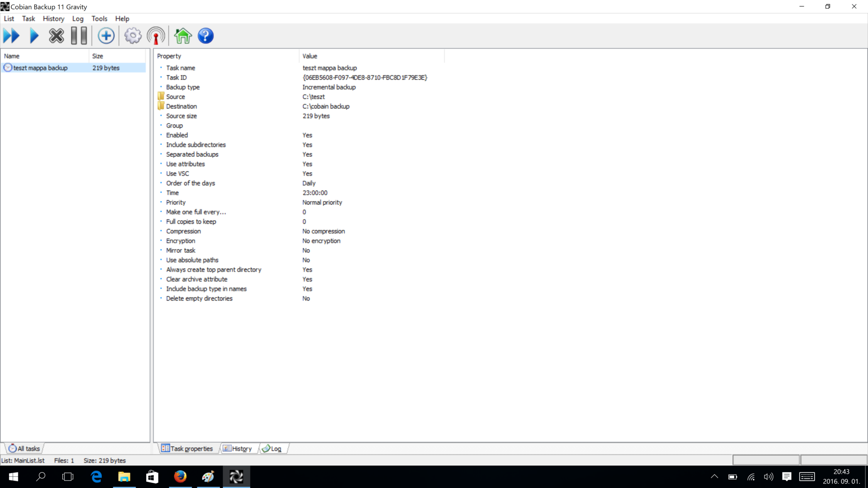This screenshot has height=488, width=868.
Task: Pause tasks using the pause icon
Action: coord(78,36)
